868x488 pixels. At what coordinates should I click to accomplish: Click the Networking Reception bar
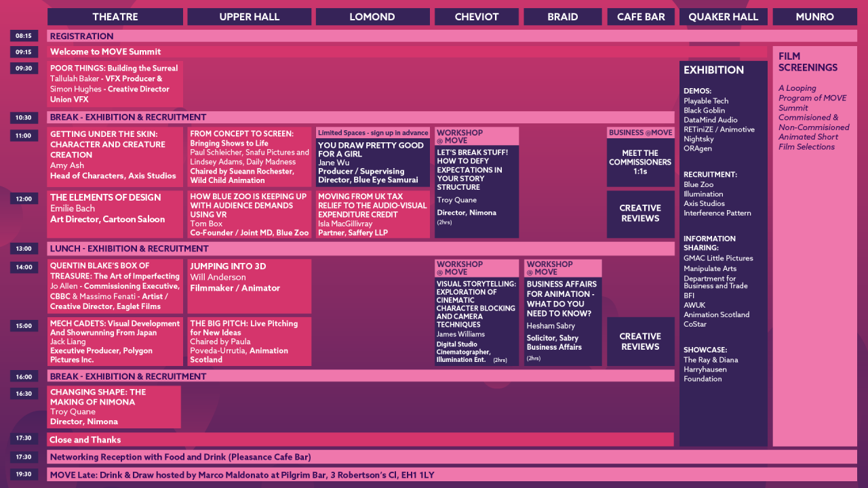pyautogui.click(x=452, y=457)
